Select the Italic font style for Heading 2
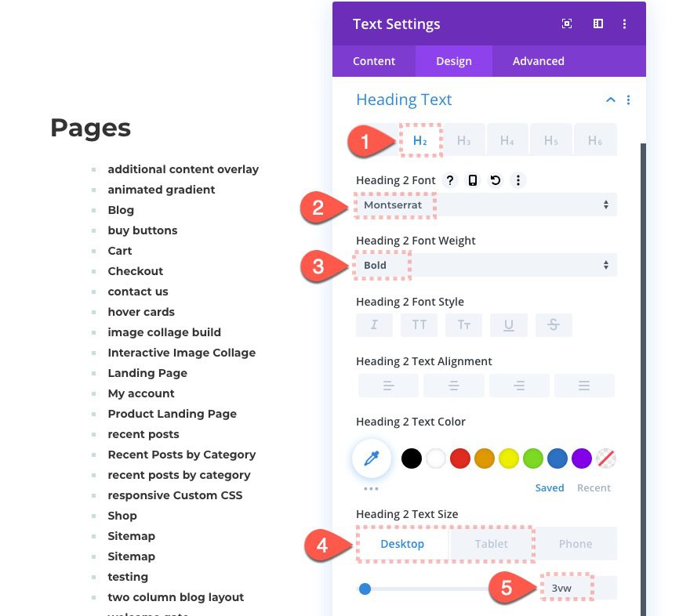690x616 pixels. tap(374, 324)
